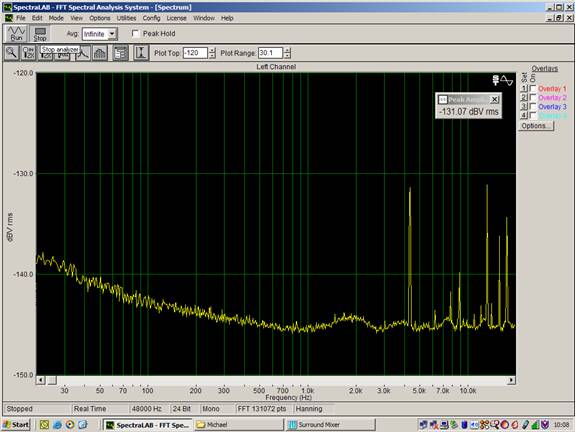Click the sine wave icon in plot
575x432 pixels.
(507, 80)
